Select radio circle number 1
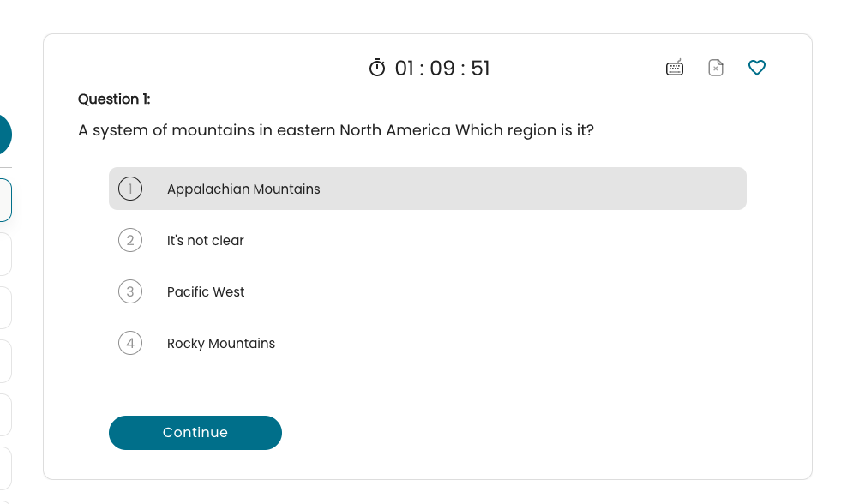 [x=130, y=189]
